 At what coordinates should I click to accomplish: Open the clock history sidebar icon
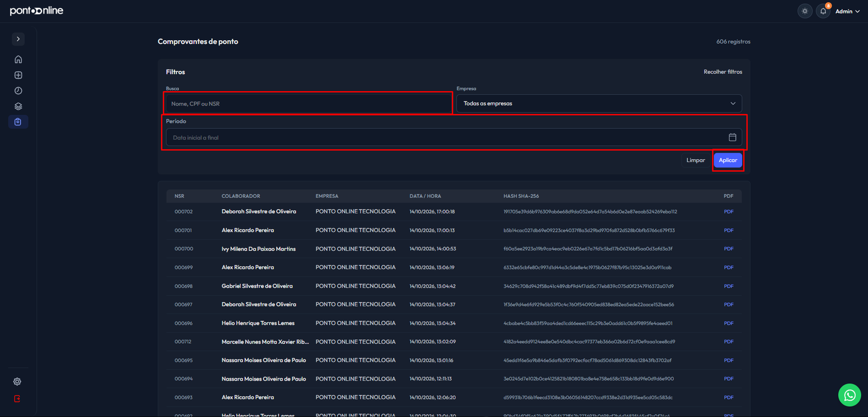18,91
